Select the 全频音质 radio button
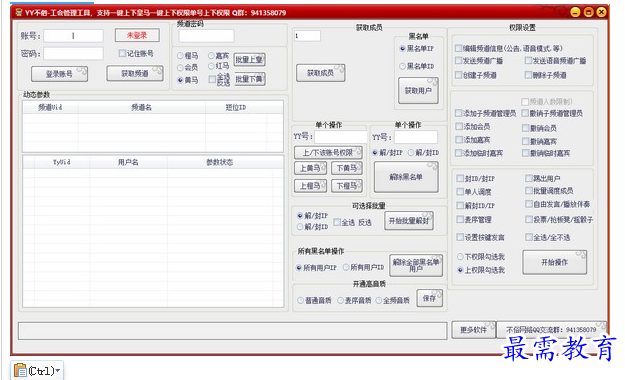The height and width of the screenshot is (380, 625). (379, 300)
